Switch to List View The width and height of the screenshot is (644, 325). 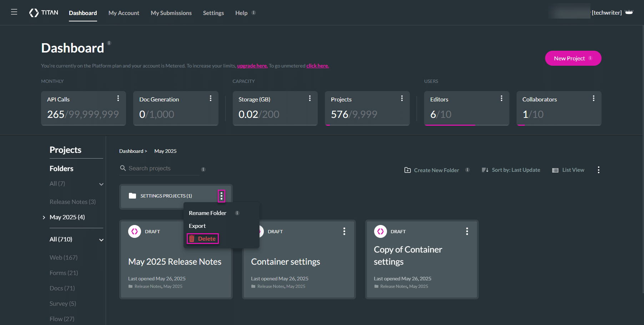click(568, 170)
